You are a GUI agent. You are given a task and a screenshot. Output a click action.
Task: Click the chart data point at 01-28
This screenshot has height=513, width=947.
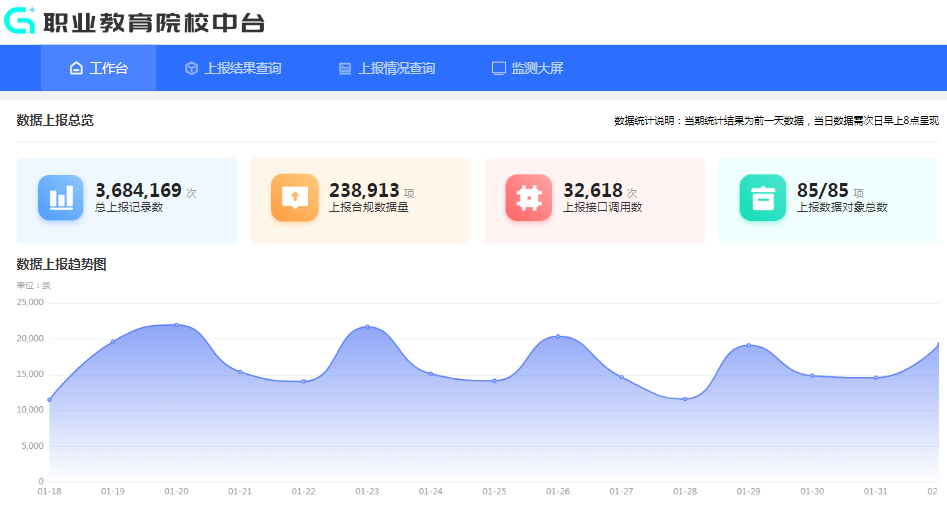point(685,399)
